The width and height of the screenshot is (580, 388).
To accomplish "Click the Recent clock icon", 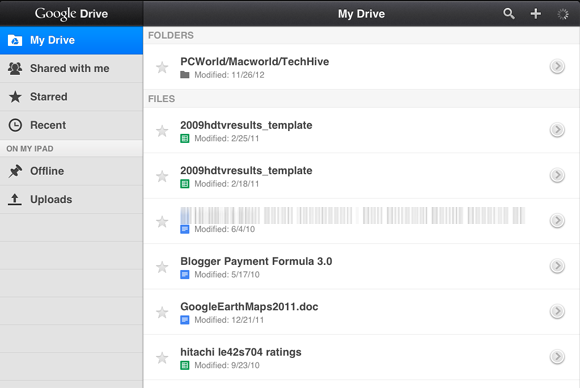I will click(15, 125).
